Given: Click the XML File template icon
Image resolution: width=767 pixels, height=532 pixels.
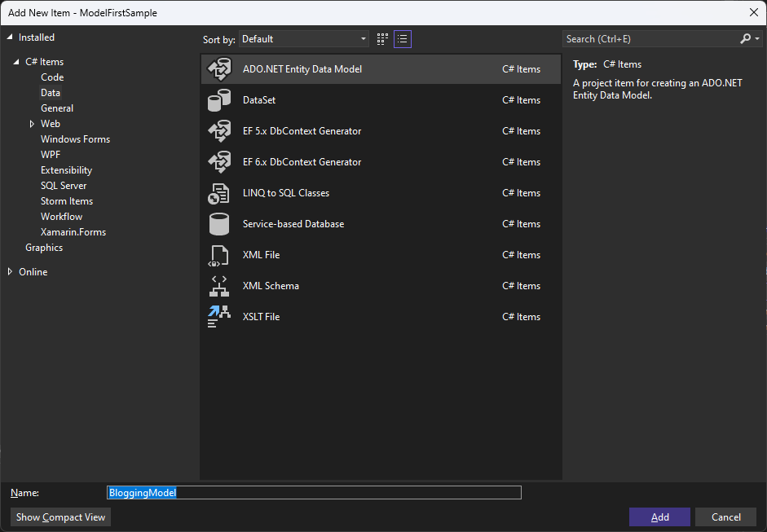Looking at the screenshot, I should (219, 255).
